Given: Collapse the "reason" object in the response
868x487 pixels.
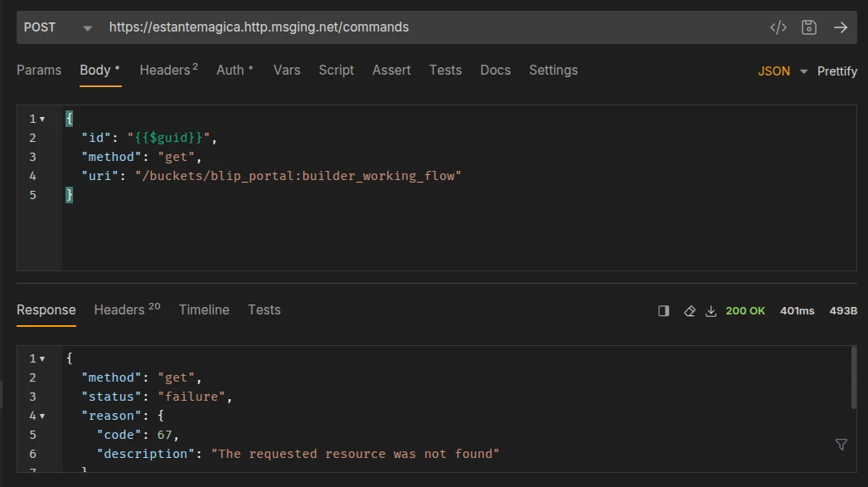Looking at the screenshot, I should point(42,416).
